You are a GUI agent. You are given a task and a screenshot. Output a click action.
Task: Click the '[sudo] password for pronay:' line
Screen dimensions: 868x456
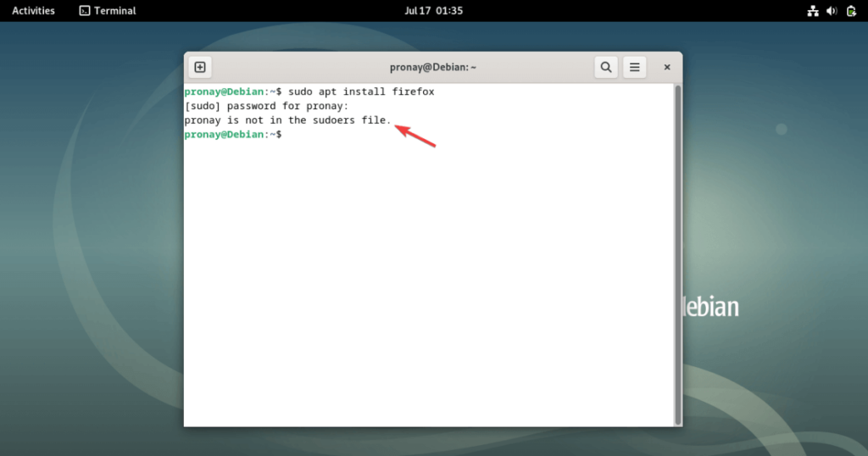tap(266, 106)
